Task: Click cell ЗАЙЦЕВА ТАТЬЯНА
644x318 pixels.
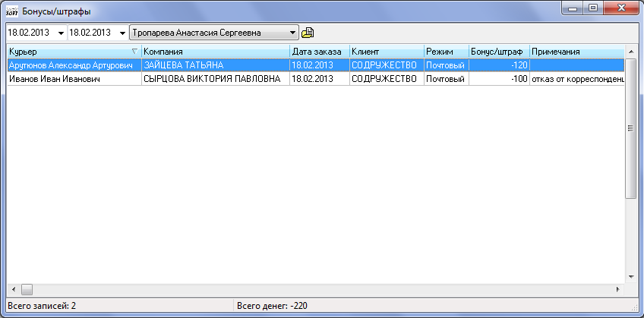Action: point(216,65)
